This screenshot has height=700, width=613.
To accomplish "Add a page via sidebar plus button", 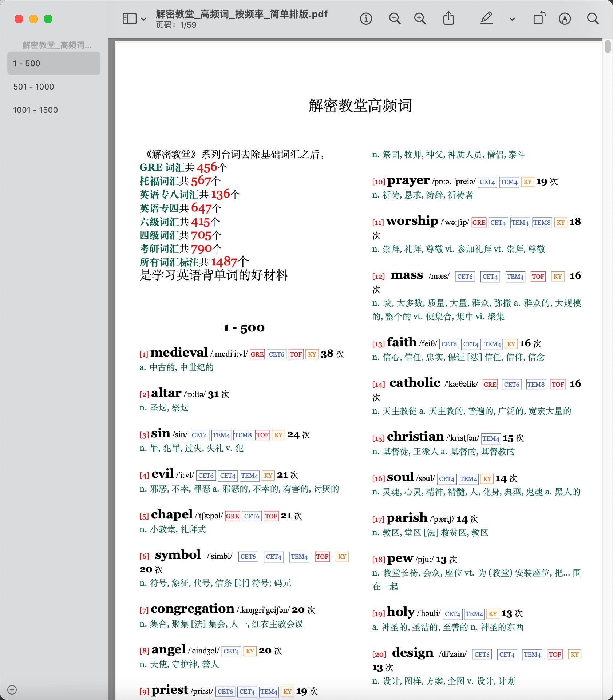I will click(12, 690).
